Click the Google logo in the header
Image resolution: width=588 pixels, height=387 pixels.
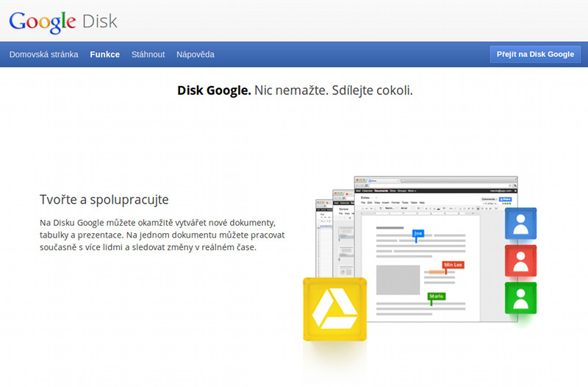tap(43, 22)
